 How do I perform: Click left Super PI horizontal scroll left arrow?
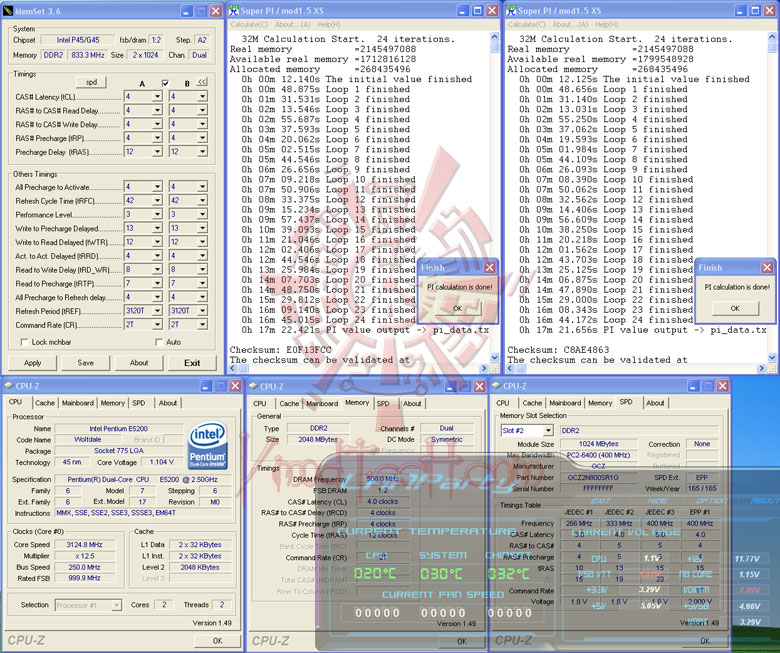[x=232, y=368]
